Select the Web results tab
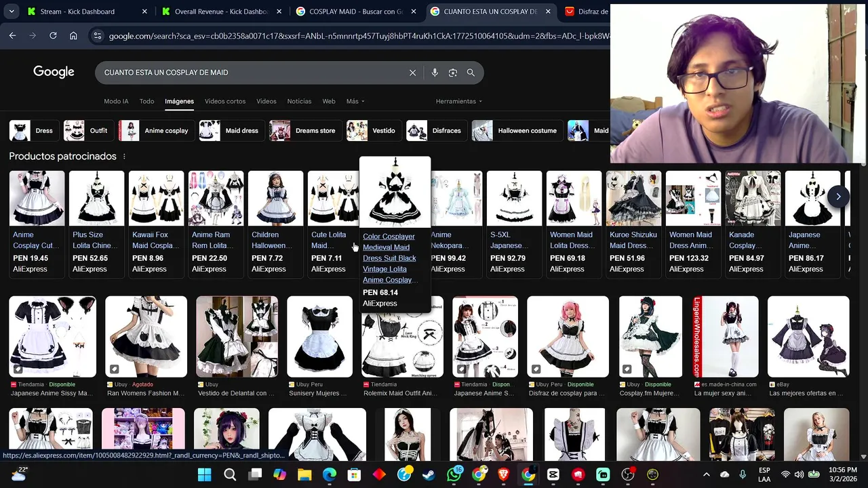Screen dimensions: 868x488 329,102
